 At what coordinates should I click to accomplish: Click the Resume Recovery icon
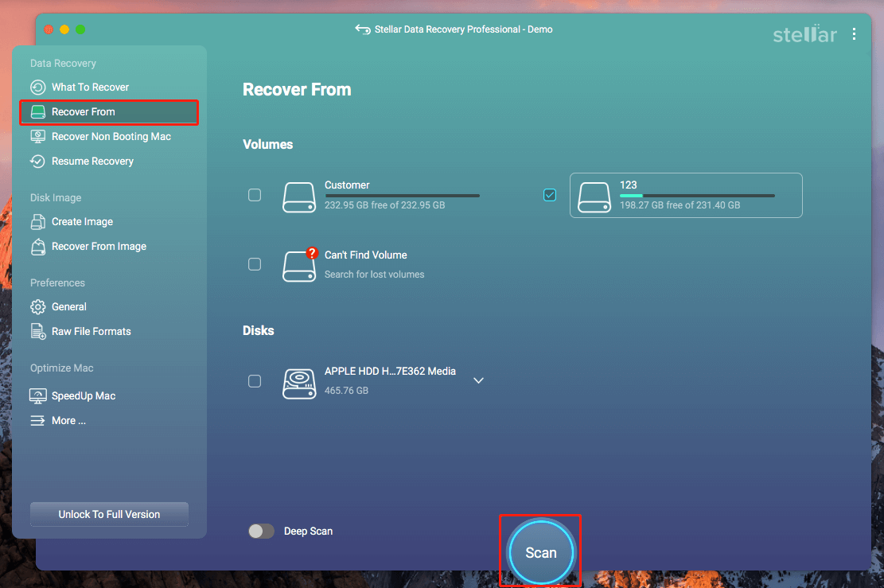pos(37,161)
